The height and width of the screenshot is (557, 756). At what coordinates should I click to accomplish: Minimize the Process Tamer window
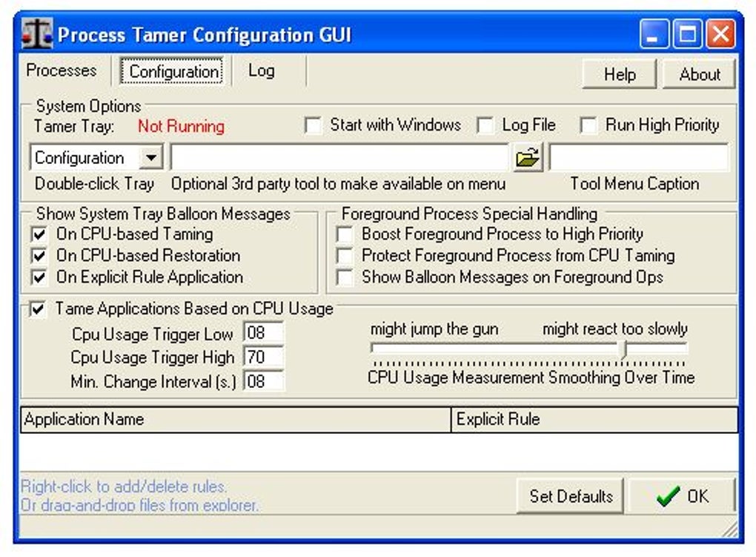click(x=653, y=34)
